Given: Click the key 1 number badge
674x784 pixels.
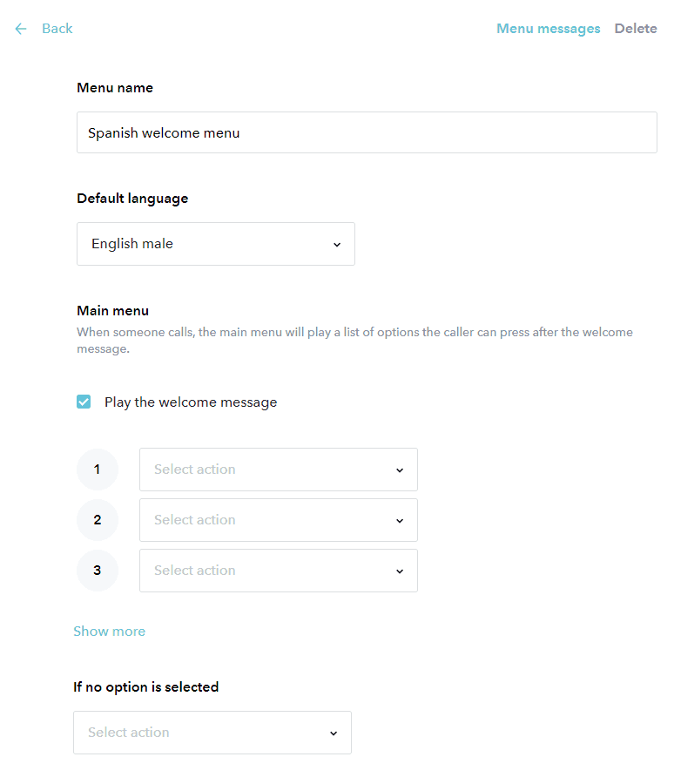Looking at the screenshot, I should point(98,470).
